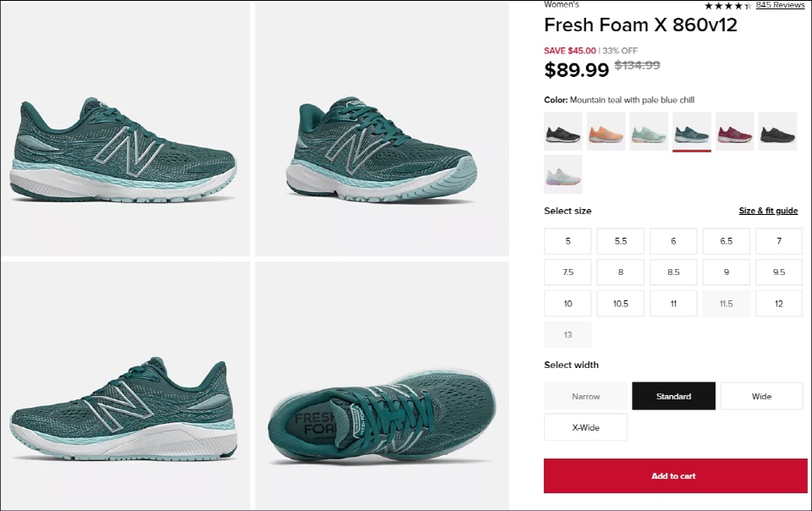The width and height of the screenshot is (812, 511).
Task: Choose the black shoe with white sole
Action: [563, 131]
